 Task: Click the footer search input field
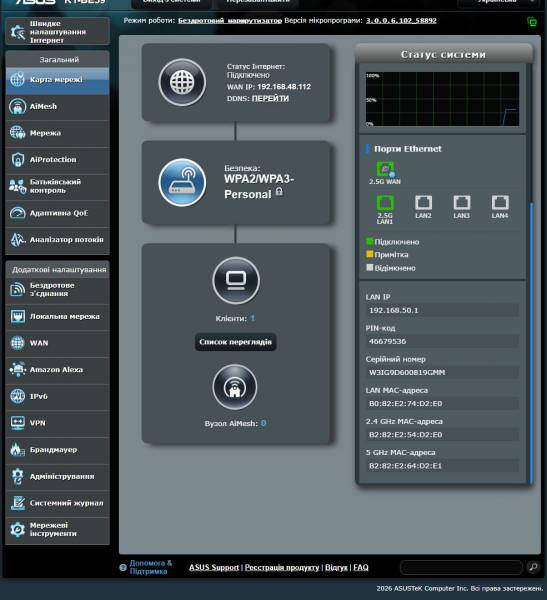click(461, 567)
